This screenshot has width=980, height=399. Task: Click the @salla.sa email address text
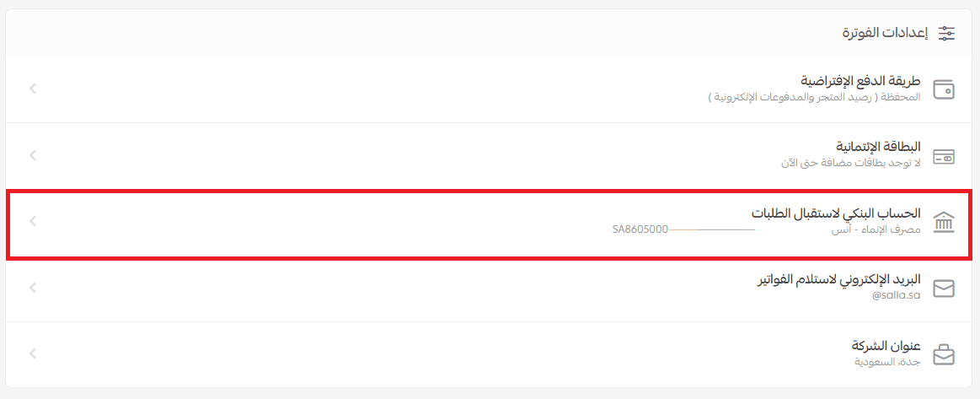coord(896,296)
